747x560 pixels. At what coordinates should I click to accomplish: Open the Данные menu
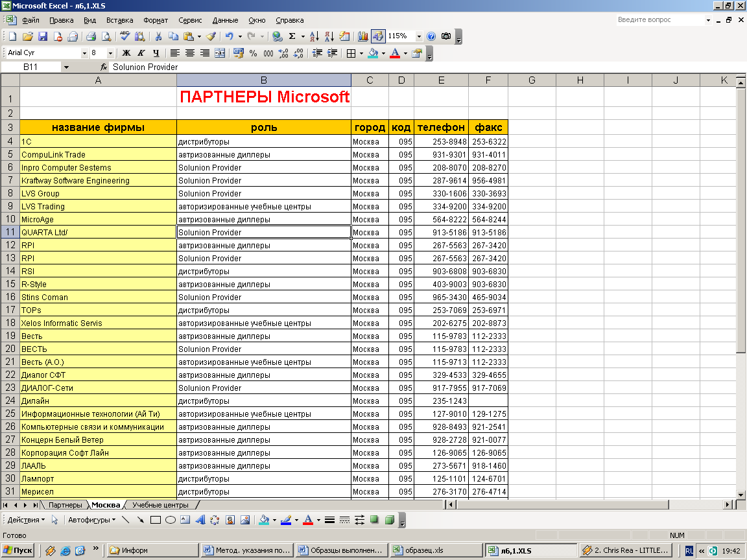[225, 20]
